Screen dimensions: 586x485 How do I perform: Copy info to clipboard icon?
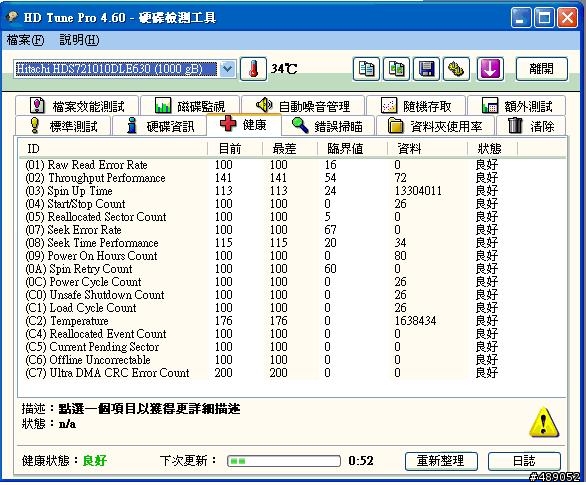pos(366,69)
